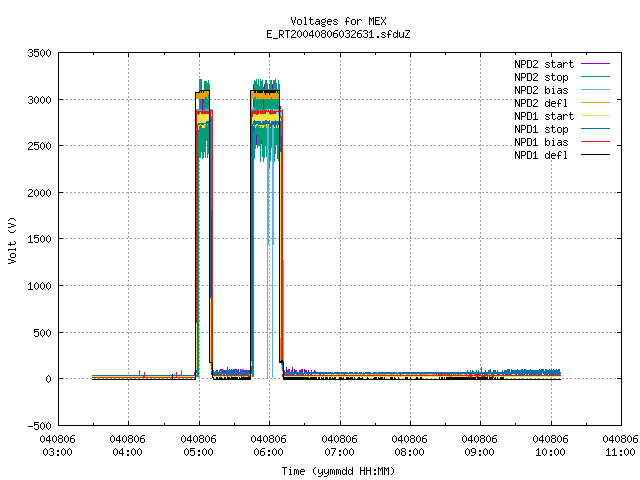The image size is (640, 480).
Task: Click the -500 y-axis tick label
Action: tap(40, 426)
